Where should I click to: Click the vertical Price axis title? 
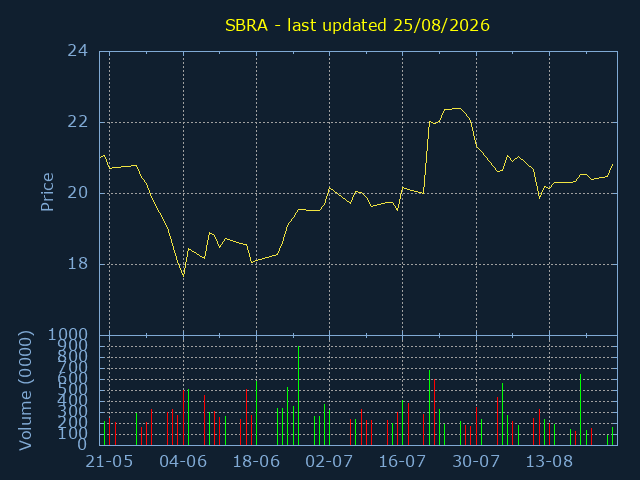click(x=47, y=192)
